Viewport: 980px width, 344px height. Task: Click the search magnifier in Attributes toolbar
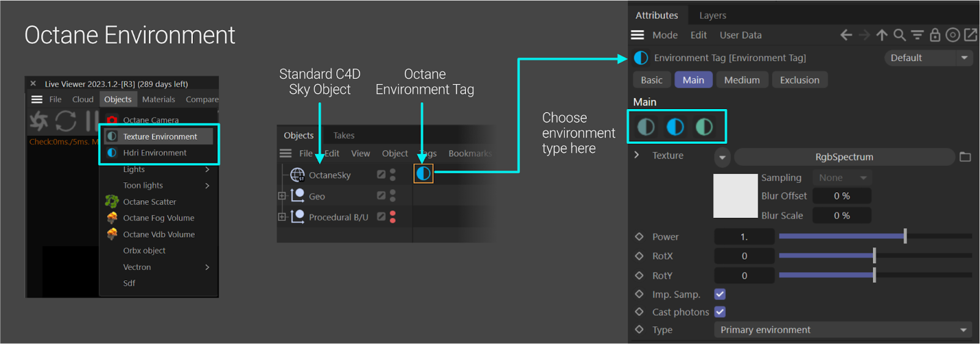click(899, 35)
